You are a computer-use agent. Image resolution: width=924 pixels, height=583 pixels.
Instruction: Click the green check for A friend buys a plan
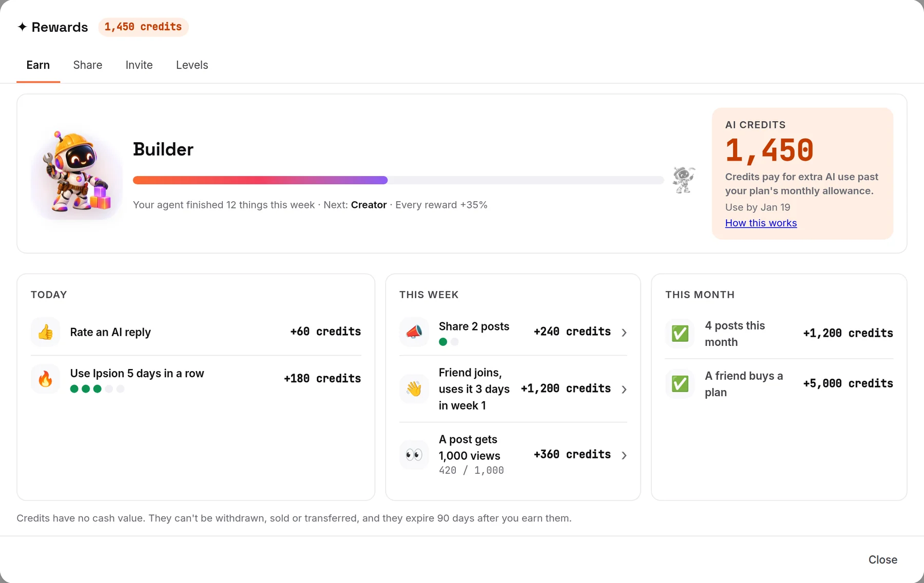(x=680, y=384)
